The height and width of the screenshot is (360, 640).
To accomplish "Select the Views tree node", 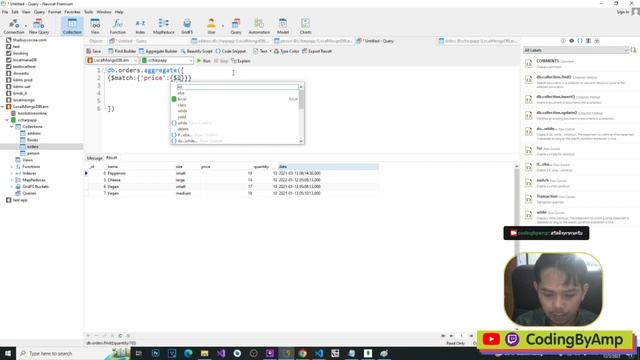I will 27,160.
